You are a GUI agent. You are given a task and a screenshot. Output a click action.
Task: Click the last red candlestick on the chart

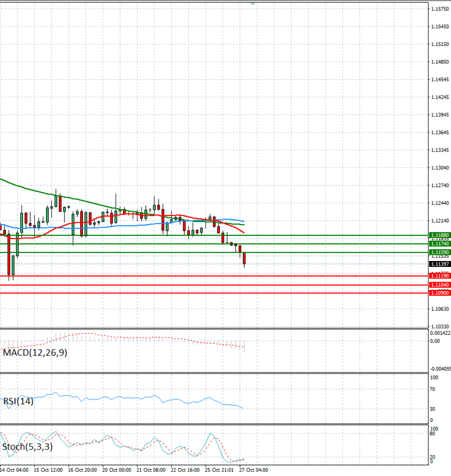244,258
